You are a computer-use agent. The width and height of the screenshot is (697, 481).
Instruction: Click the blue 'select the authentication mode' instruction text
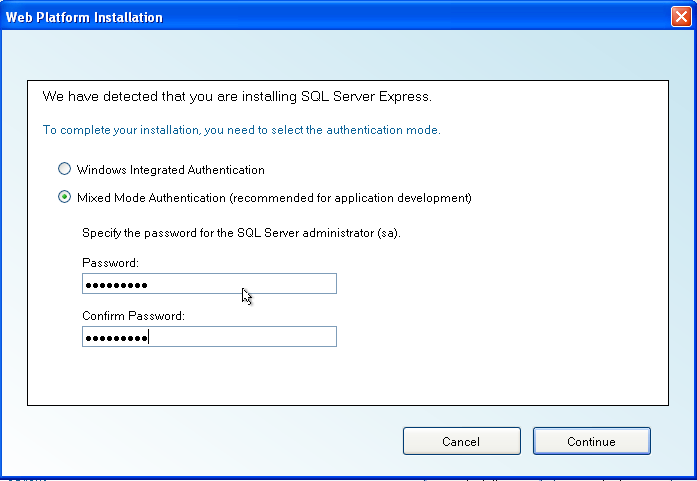coord(241,130)
